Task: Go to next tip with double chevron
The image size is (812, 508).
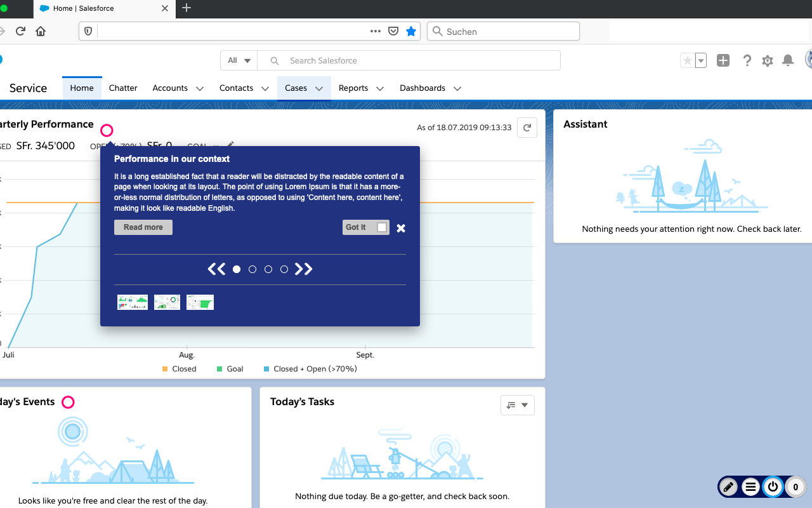Action: [x=304, y=269]
